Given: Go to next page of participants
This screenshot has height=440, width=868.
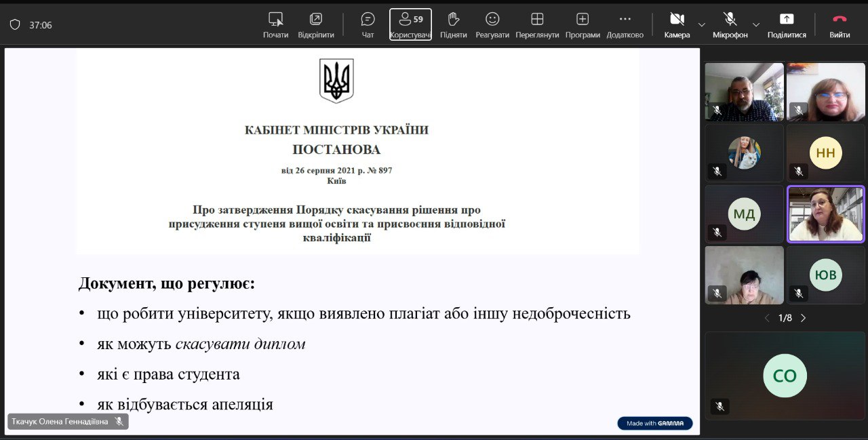Looking at the screenshot, I should 804,318.
